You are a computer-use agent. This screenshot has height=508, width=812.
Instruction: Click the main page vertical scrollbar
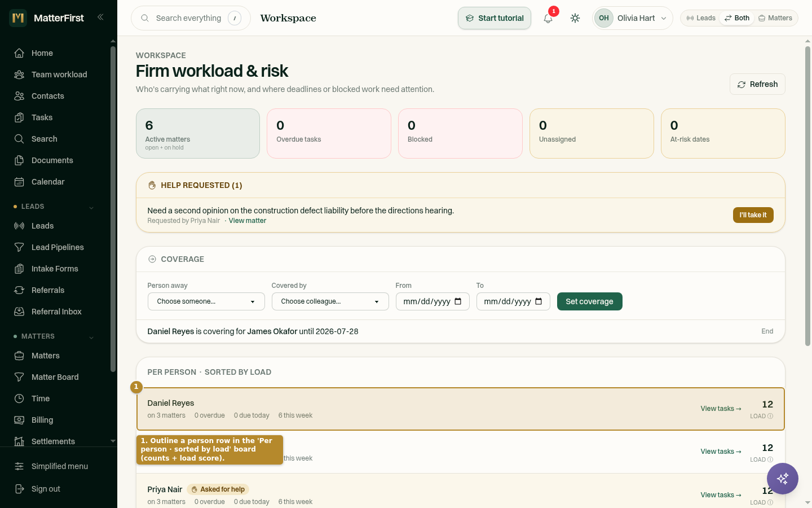coord(807,195)
